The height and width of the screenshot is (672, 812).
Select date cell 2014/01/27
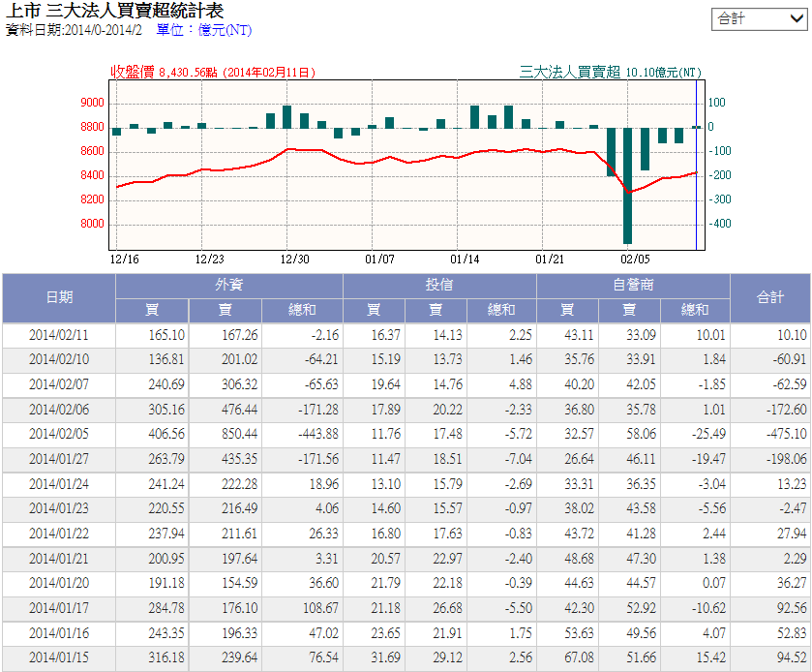click(59, 459)
